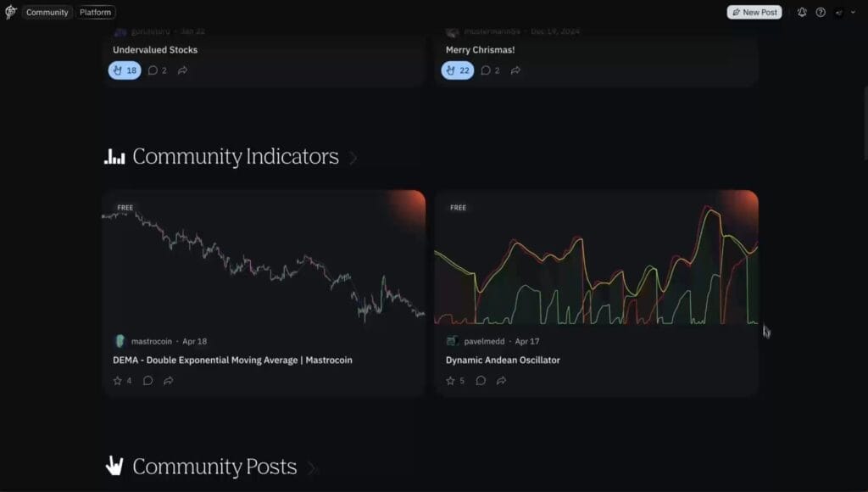Toggle the 22 likes on Merry Chrismas!

(x=458, y=70)
